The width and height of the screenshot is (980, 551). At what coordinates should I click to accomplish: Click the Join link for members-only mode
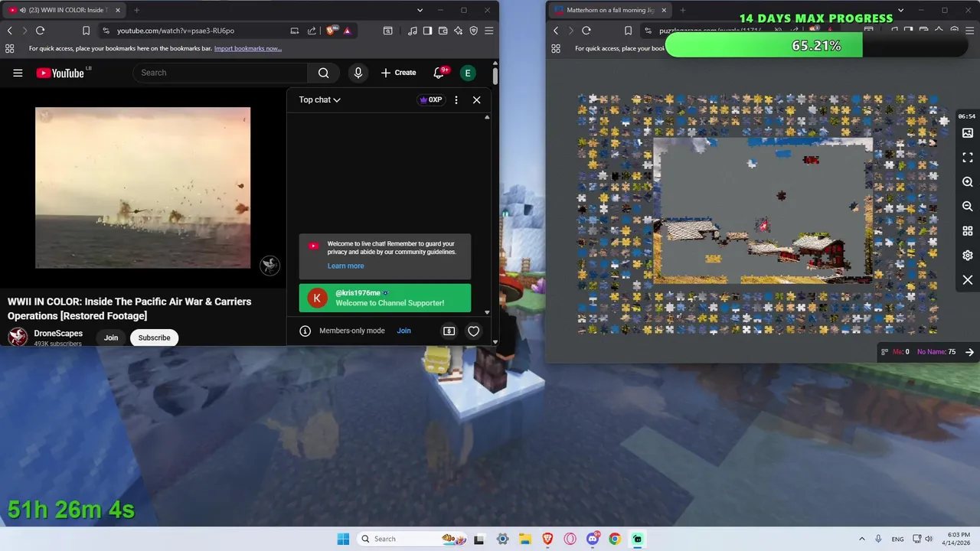[x=403, y=331]
